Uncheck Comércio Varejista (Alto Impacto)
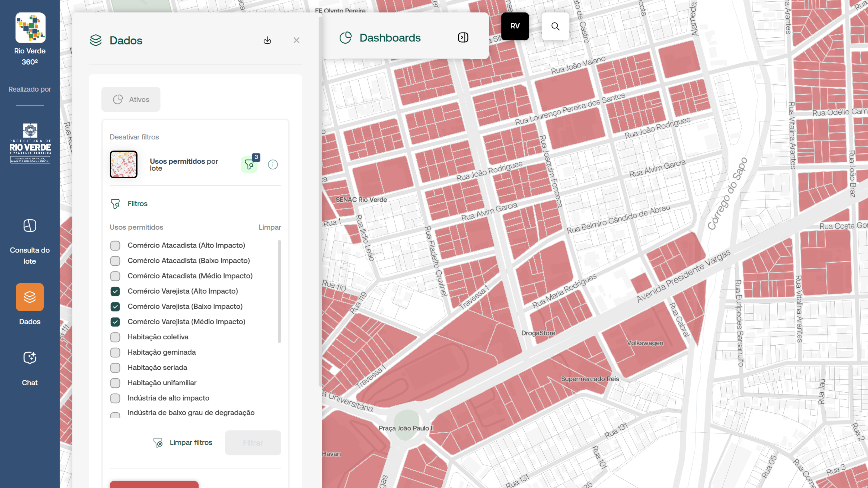The image size is (868, 488). click(115, 291)
